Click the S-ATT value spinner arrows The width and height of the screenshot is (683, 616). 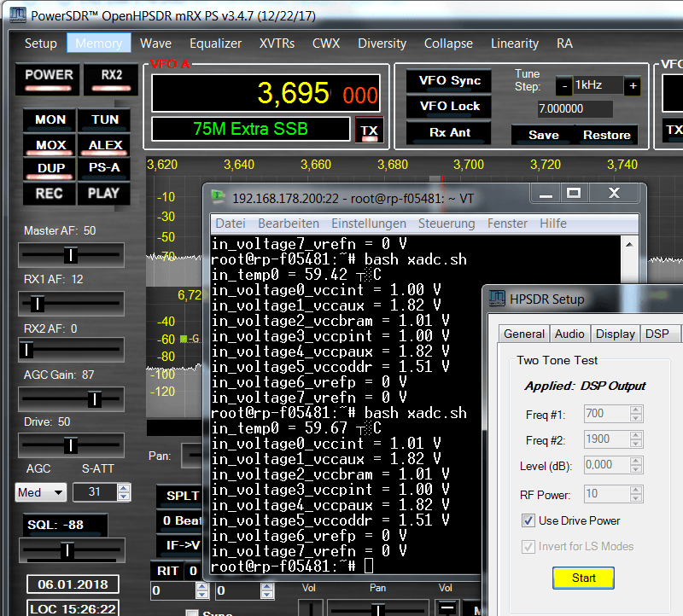point(124,492)
